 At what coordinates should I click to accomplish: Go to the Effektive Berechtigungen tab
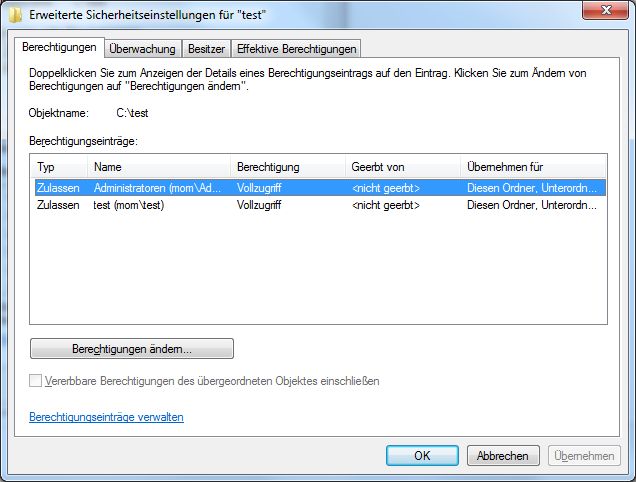coord(295,49)
